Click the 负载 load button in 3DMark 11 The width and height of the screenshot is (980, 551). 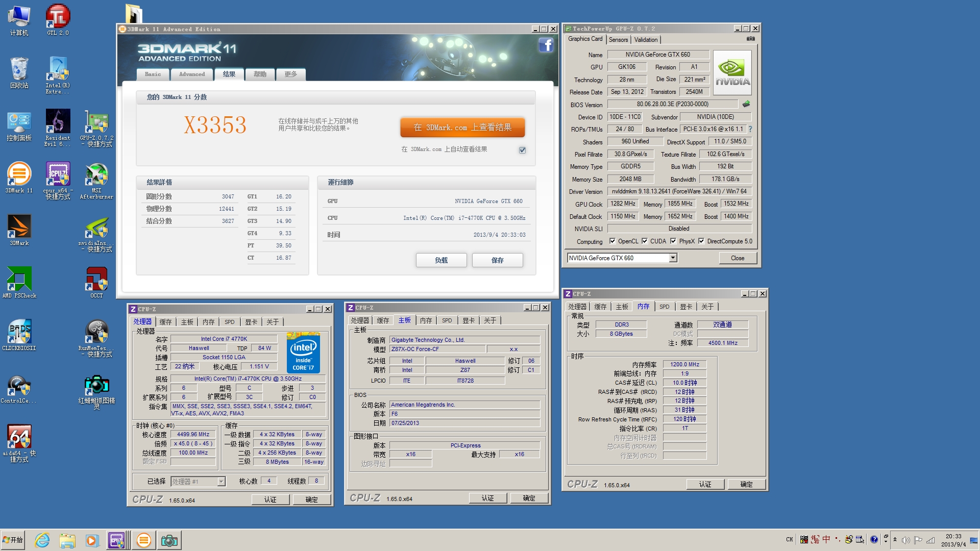click(x=441, y=260)
